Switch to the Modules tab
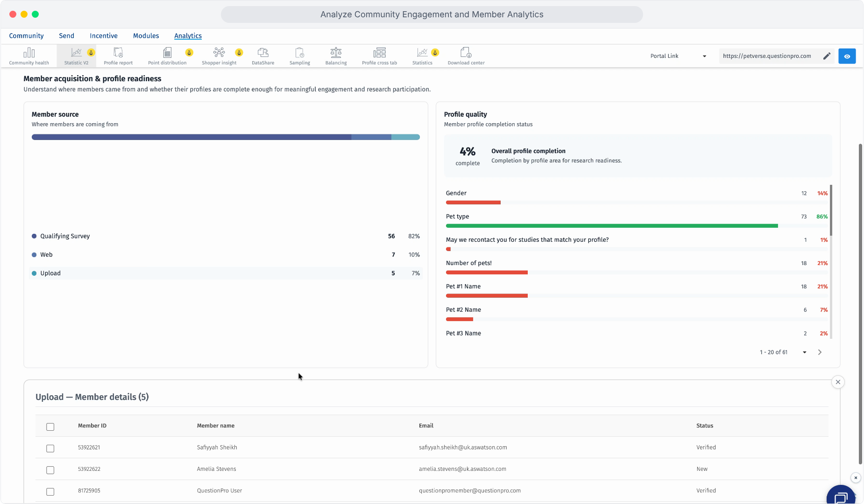 (146, 36)
